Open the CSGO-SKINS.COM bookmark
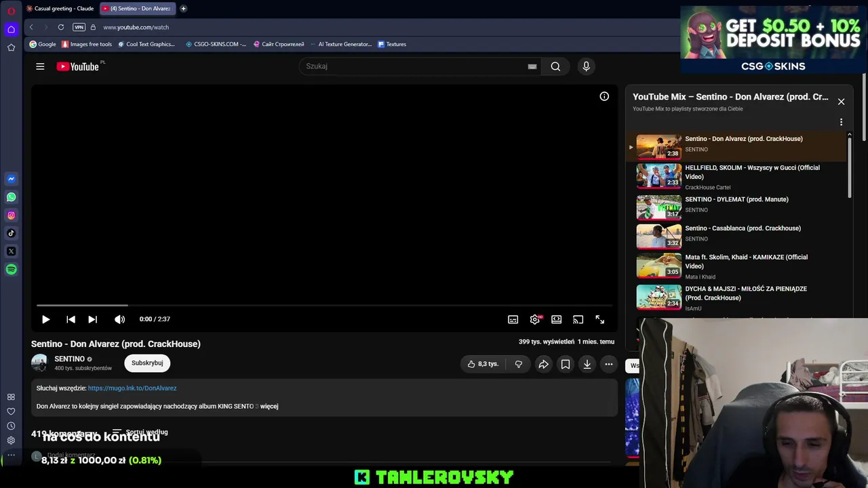Viewport: 868px width, 488px height. [x=216, y=44]
